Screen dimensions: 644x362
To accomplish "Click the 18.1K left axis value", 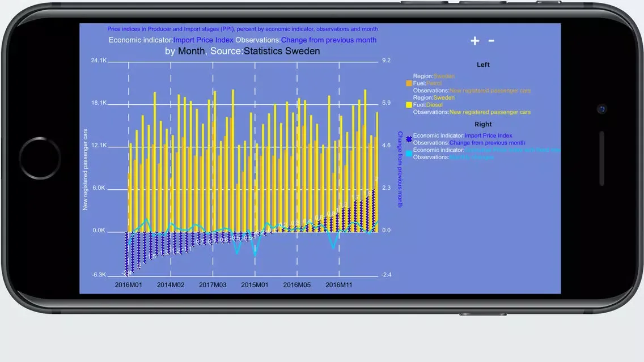I will [x=99, y=103].
